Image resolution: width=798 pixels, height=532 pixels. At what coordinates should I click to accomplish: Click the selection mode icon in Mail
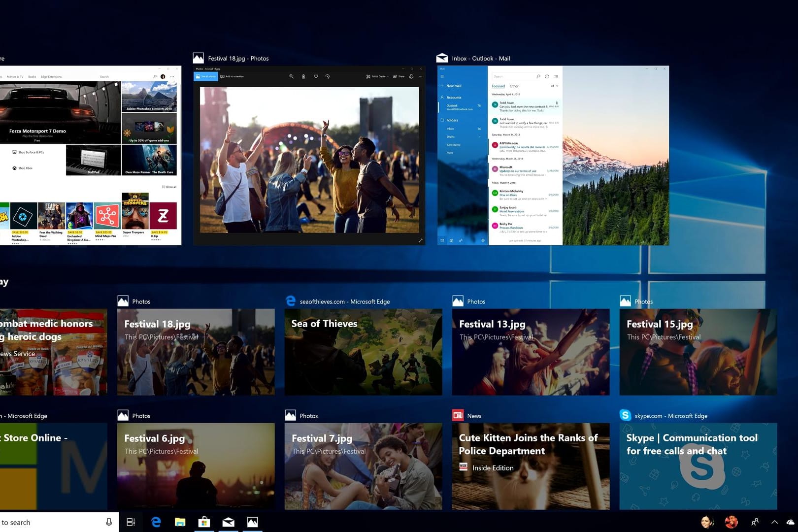pos(556,76)
